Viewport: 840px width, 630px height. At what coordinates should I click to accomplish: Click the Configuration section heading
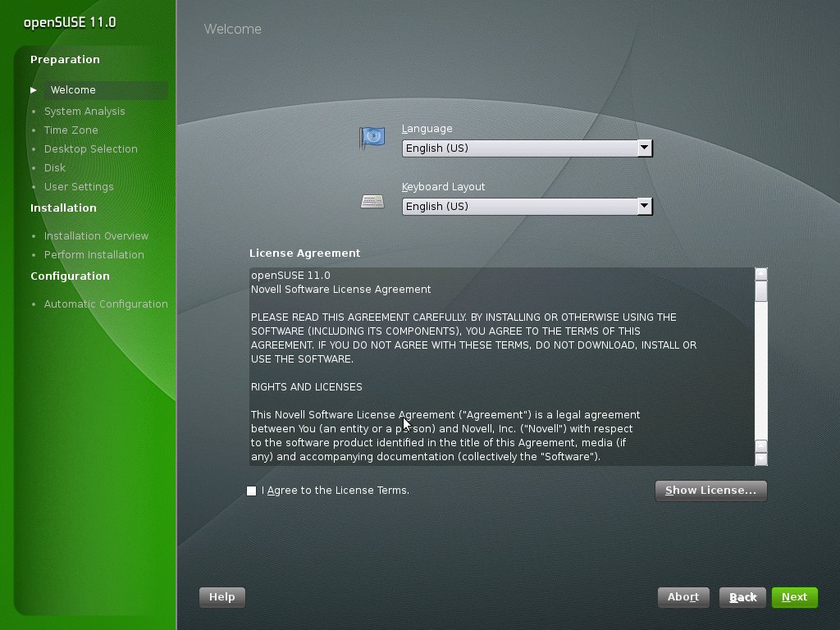tap(70, 276)
